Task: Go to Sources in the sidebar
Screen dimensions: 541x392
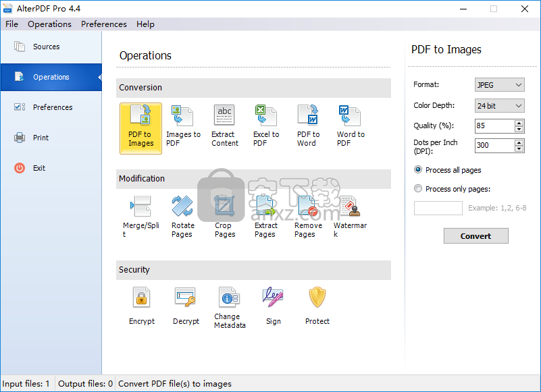Action: (51, 47)
